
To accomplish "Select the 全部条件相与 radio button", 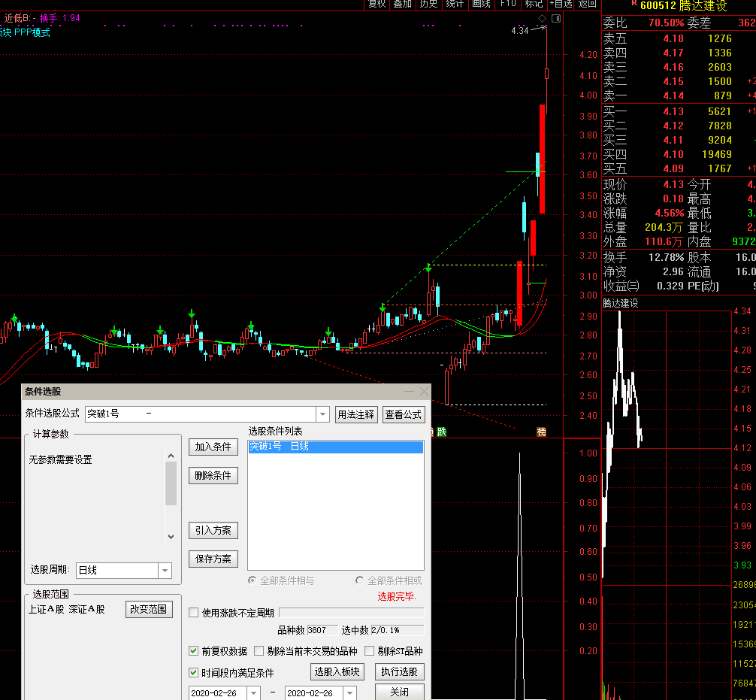I will click(253, 580).
